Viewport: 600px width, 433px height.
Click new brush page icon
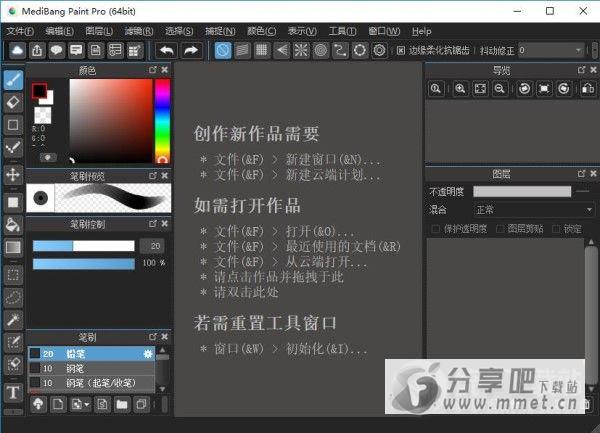58,404
